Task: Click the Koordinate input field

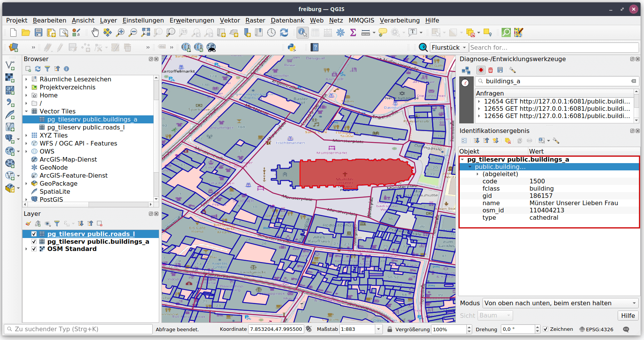Action: (x=276, y=329)
